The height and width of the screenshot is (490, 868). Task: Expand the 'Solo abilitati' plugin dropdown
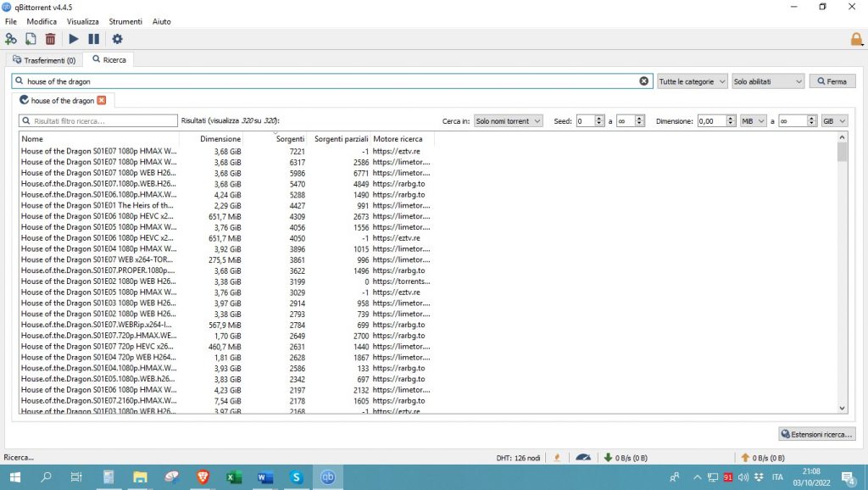[767, 81]
